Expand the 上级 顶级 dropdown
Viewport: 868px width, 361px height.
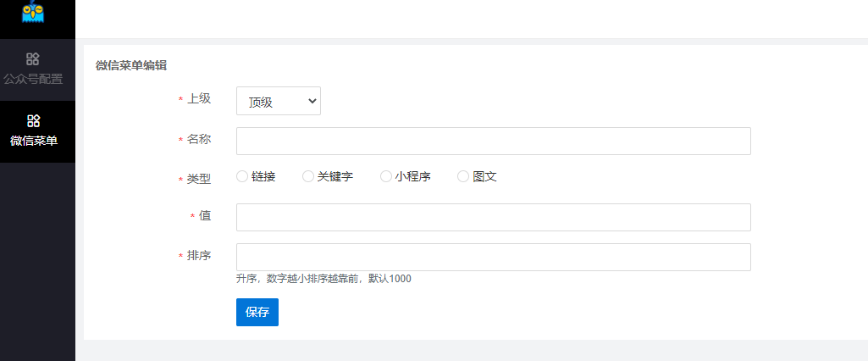pos(279,102)
